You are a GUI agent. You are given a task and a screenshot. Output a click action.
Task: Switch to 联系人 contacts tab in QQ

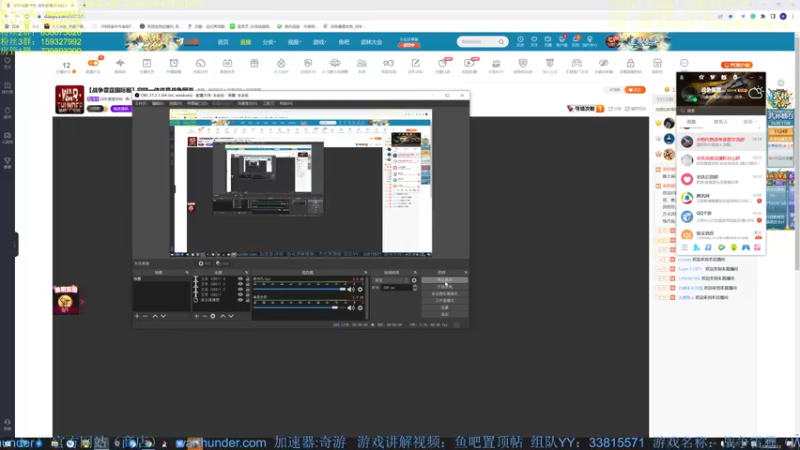point(720,122)
